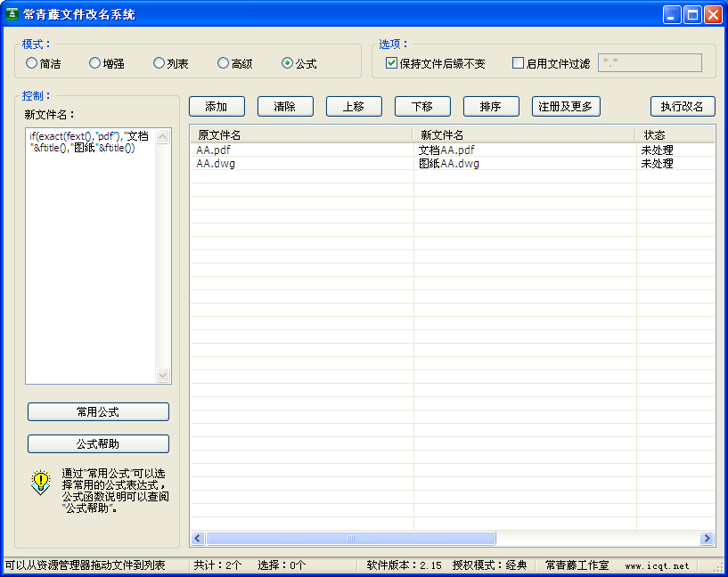Click the 常青藤文件改名系统 title bar app icon

[12, 14]
